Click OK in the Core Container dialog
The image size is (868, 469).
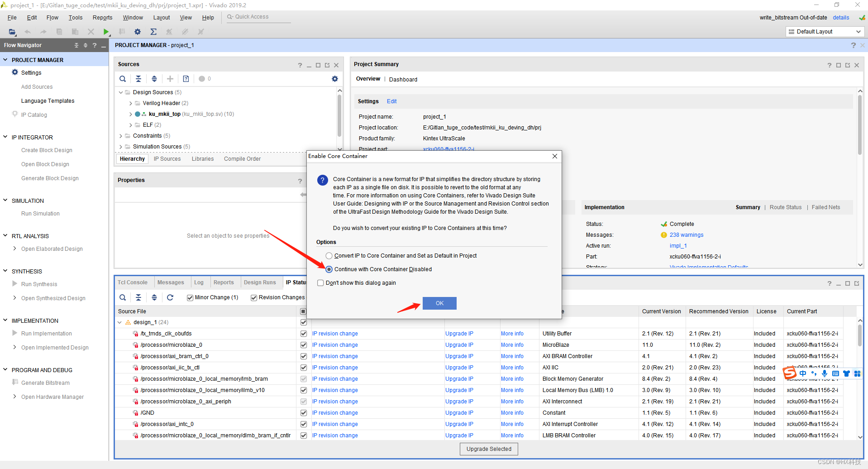(x=439, y=303)
